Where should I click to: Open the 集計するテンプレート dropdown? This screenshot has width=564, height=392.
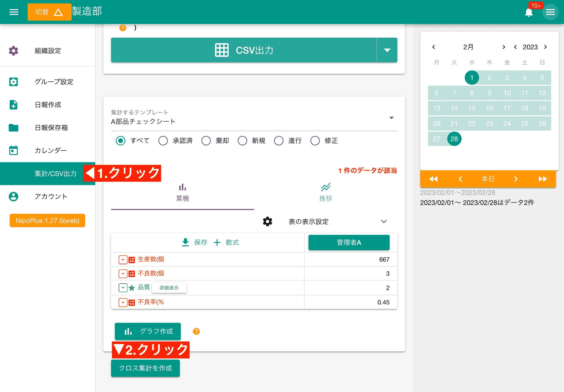(391, 118)
